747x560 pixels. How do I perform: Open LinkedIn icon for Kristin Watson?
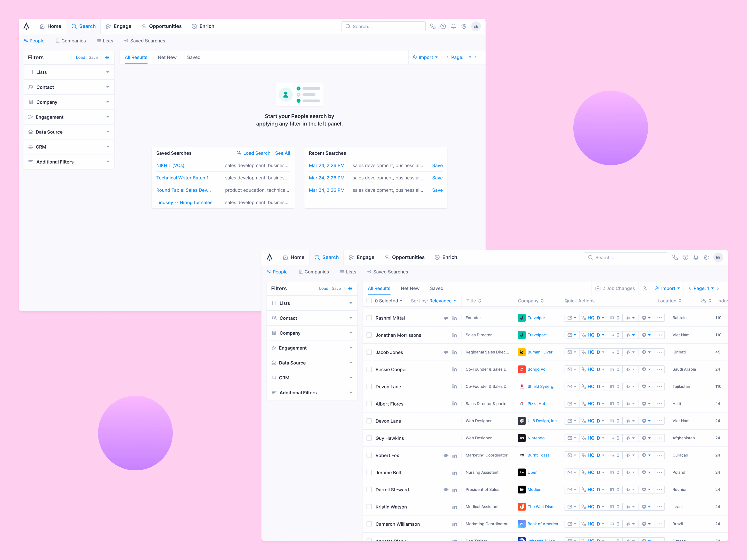[x=455, y=507]
